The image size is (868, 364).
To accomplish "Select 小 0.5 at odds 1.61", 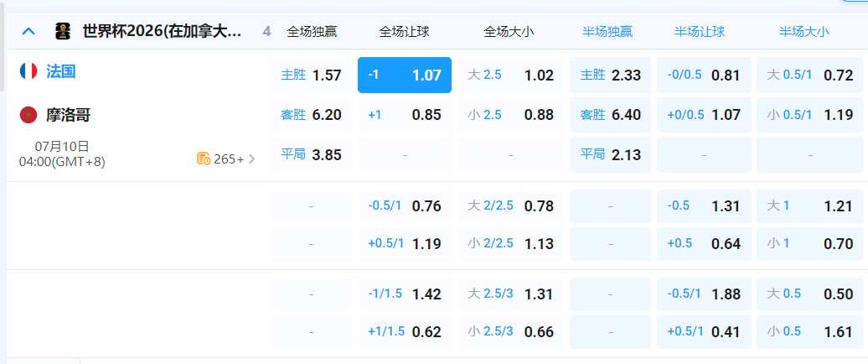I will coord(810,332).
